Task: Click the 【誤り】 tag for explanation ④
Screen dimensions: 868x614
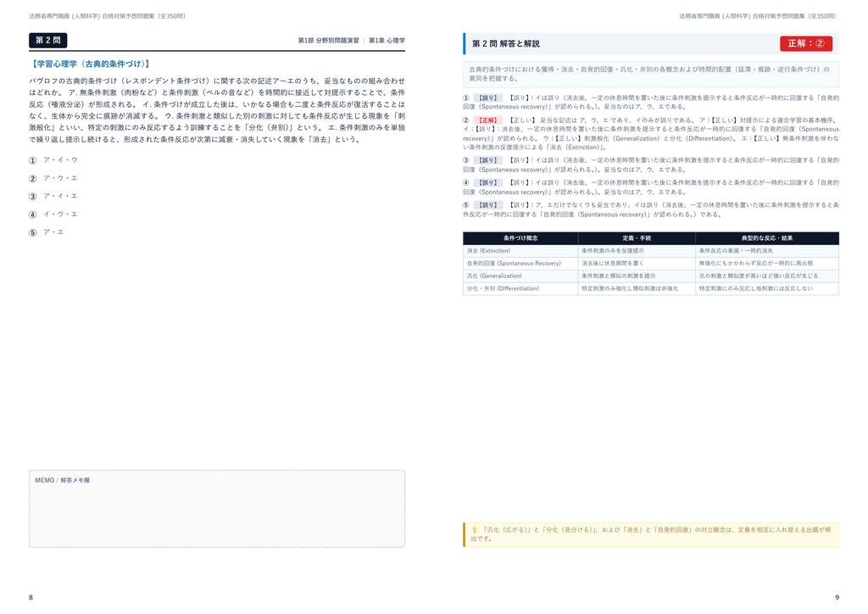Action: [487, 182]
